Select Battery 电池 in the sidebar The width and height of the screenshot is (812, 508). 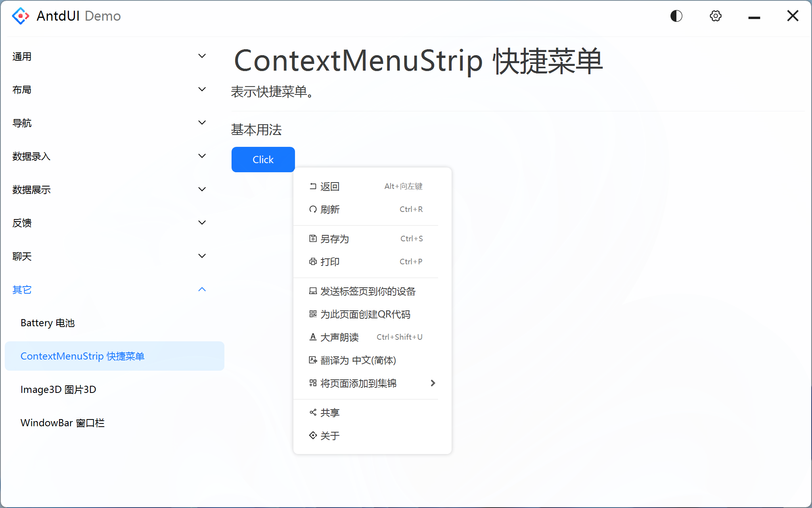[x=48, y=323]
